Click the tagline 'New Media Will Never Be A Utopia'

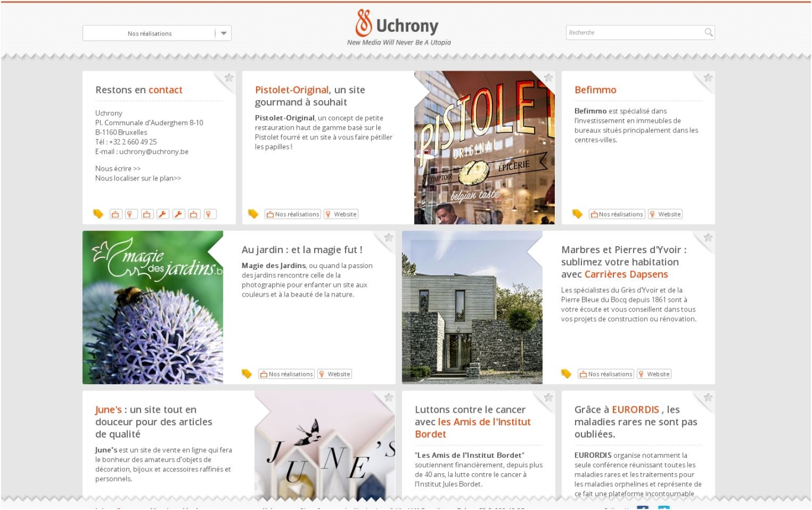[399, 43]
